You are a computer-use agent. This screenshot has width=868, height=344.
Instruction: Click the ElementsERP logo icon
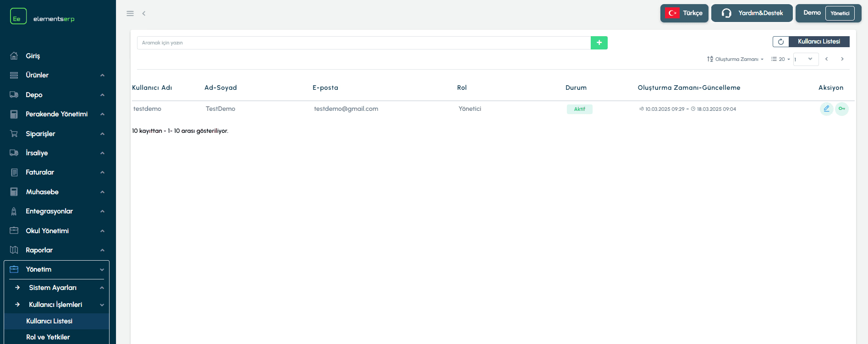point(18,16)
